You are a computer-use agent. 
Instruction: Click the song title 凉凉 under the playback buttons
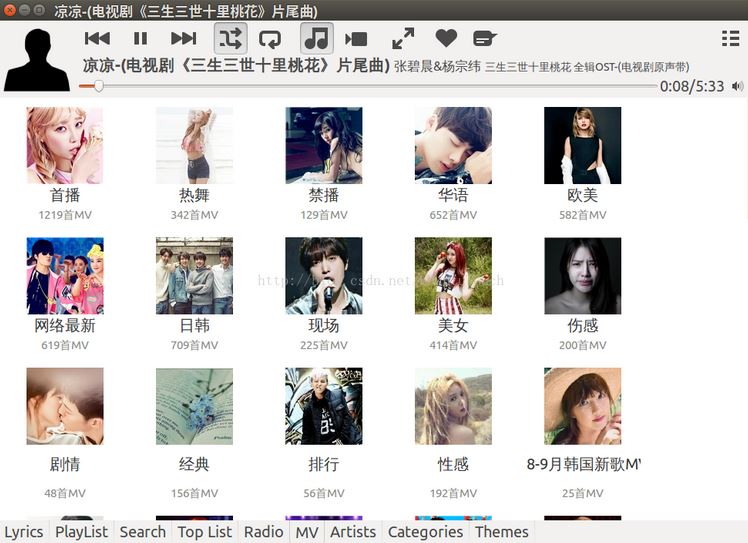click(236, 66)
